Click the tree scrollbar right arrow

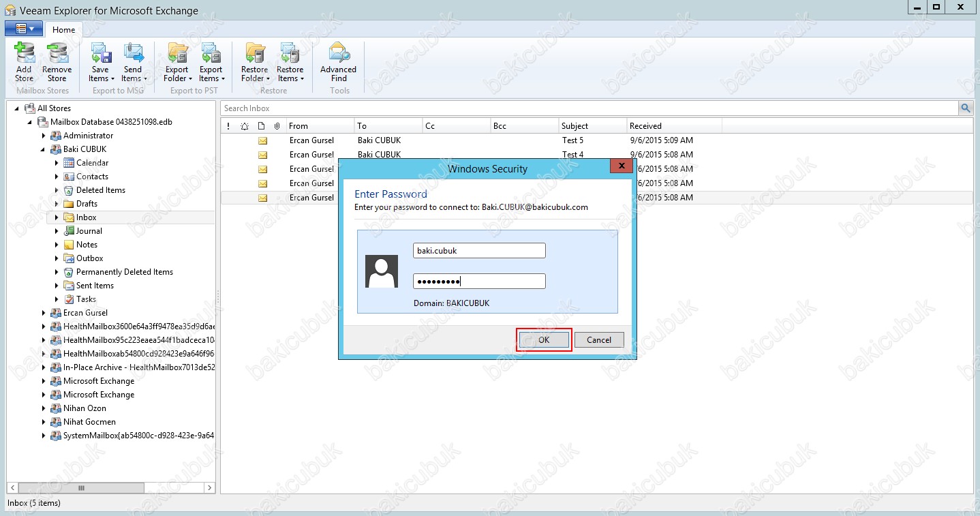click(x=210, y=488)
